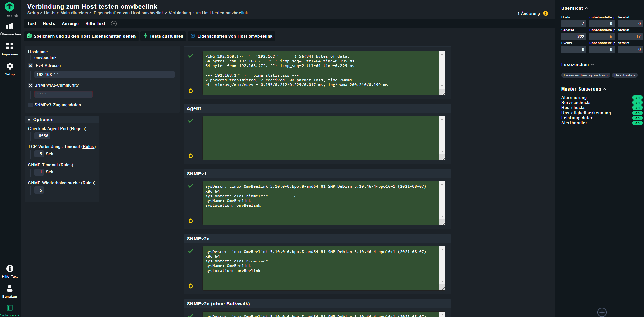Screen dimensions: 644x317
Task: Open Eigenschaften von Host omvbeelink button
Action: coord(231,36)
